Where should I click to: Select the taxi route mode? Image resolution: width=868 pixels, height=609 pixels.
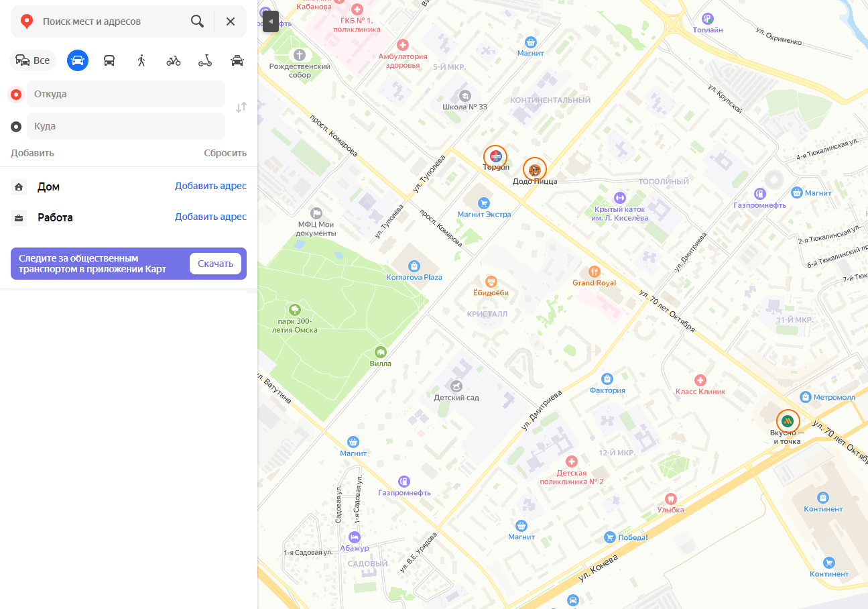click(x=237, y=60)
